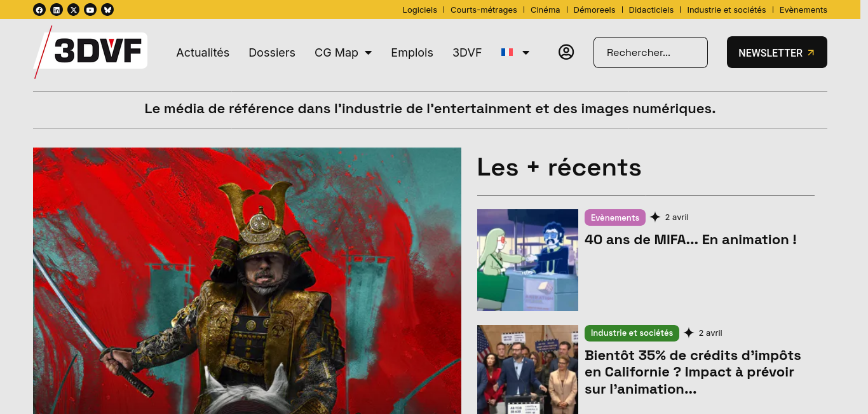The image size is (868, 414).
Task: Open the samurai featured article image
Action: [247, 280]
